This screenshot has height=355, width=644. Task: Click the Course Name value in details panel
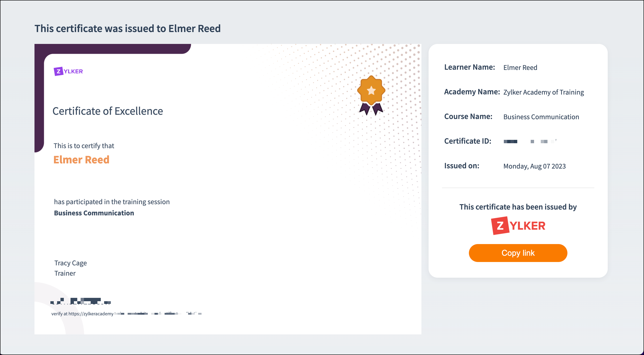(541, 117)
